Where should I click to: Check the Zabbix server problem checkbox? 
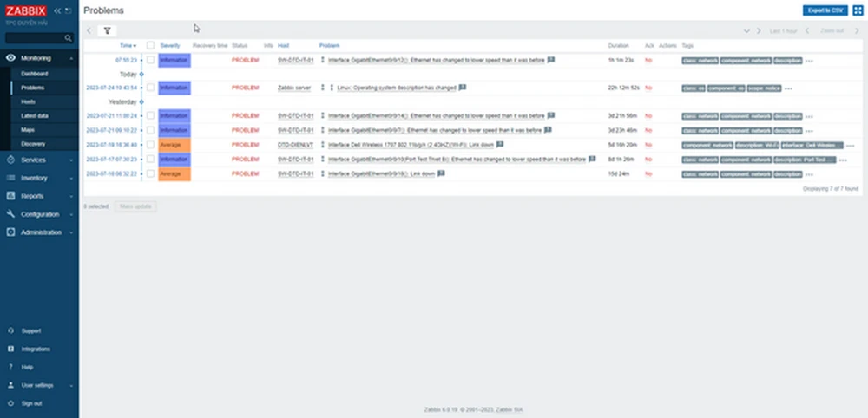150,88
